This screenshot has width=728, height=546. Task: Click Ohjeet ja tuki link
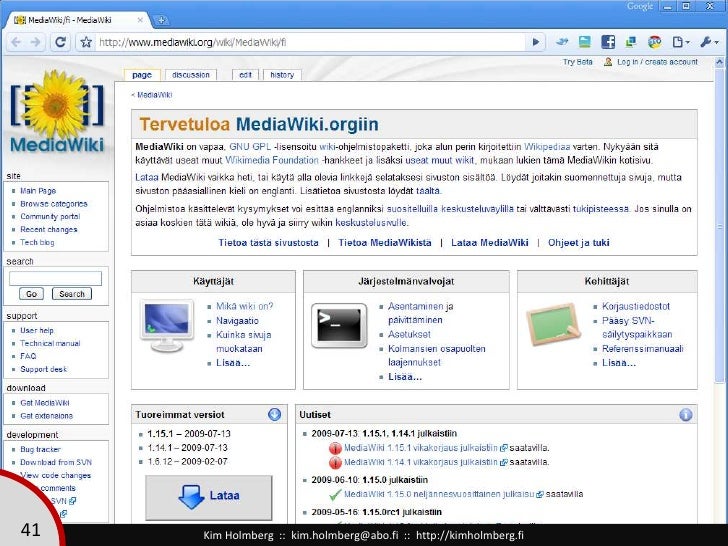pos(578,243)
